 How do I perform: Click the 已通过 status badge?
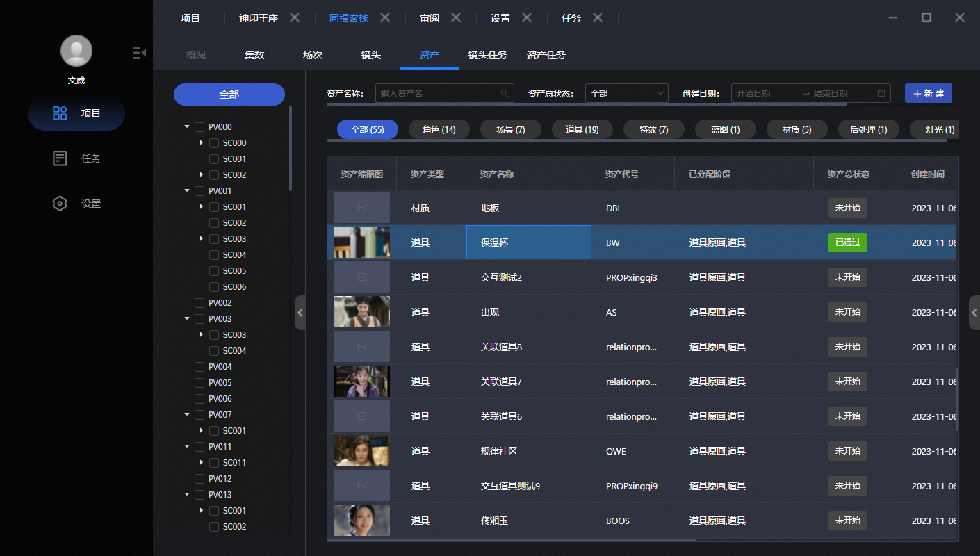848,243
